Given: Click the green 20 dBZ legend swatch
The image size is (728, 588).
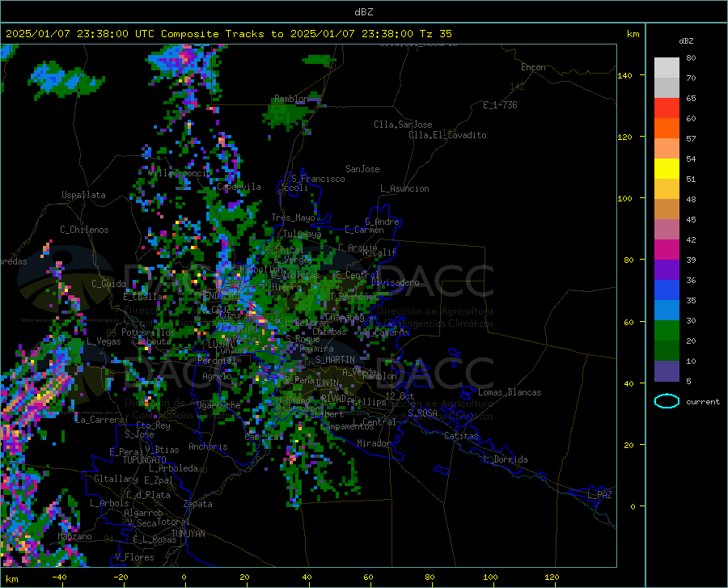Looking at the screenshot, I should 667,331.
